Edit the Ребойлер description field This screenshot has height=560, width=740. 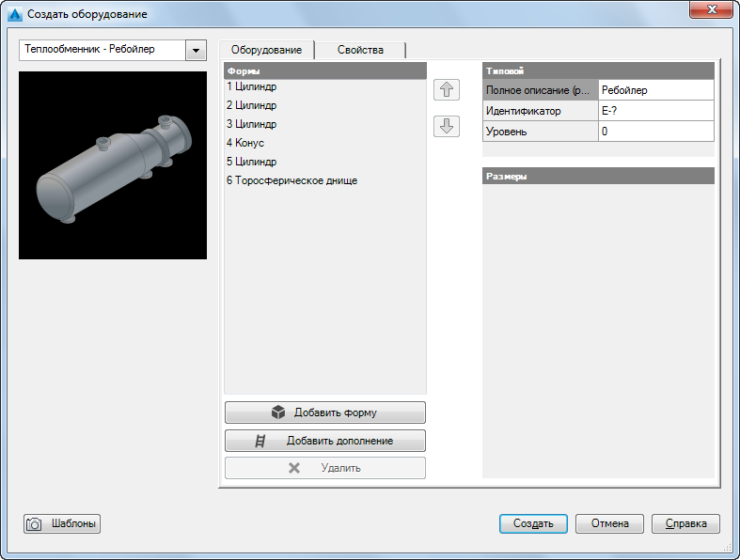[656, 90]
